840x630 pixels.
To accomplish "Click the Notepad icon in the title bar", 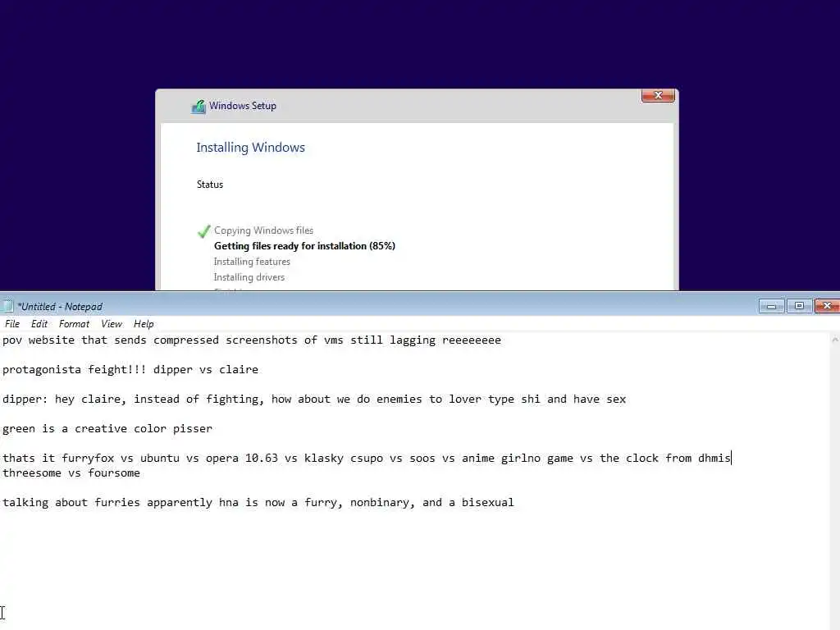I will pos(7,307).
